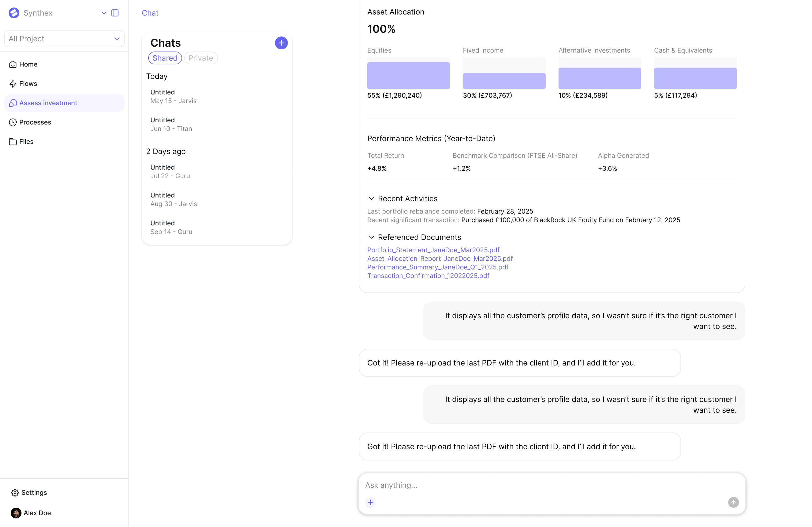Open Asset_Allocation_Report_JaneDoe_Mar2025.pdf

tap(440, 258)
